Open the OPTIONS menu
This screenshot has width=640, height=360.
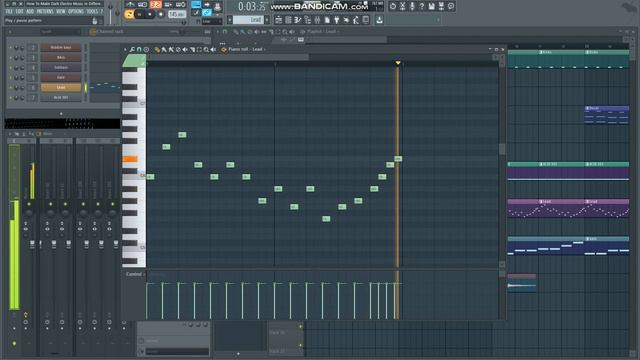76,12
